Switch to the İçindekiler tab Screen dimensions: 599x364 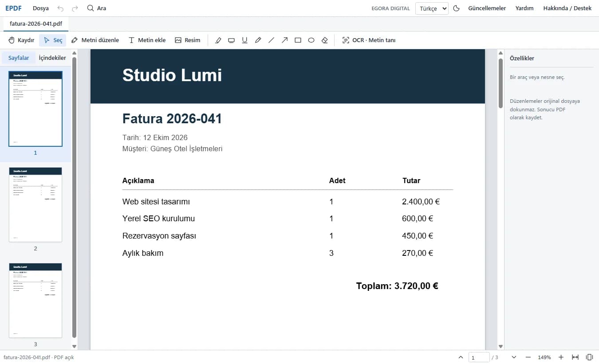coord(52,58)
